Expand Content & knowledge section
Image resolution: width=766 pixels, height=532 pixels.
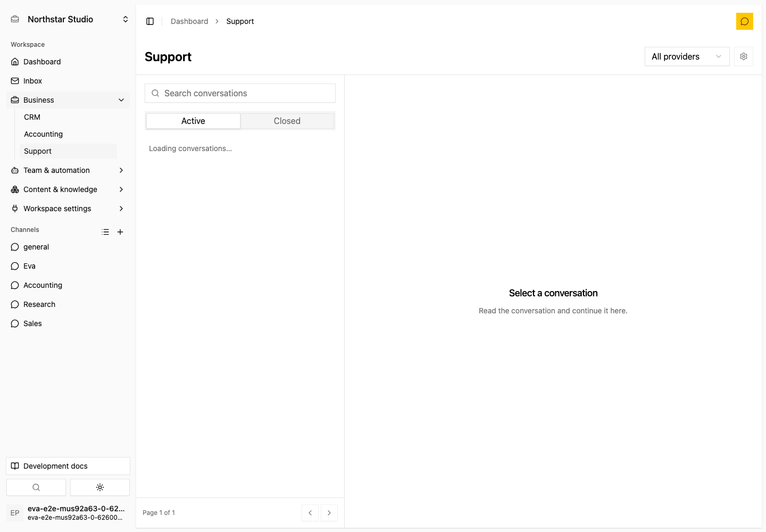[x=68, y=189]
